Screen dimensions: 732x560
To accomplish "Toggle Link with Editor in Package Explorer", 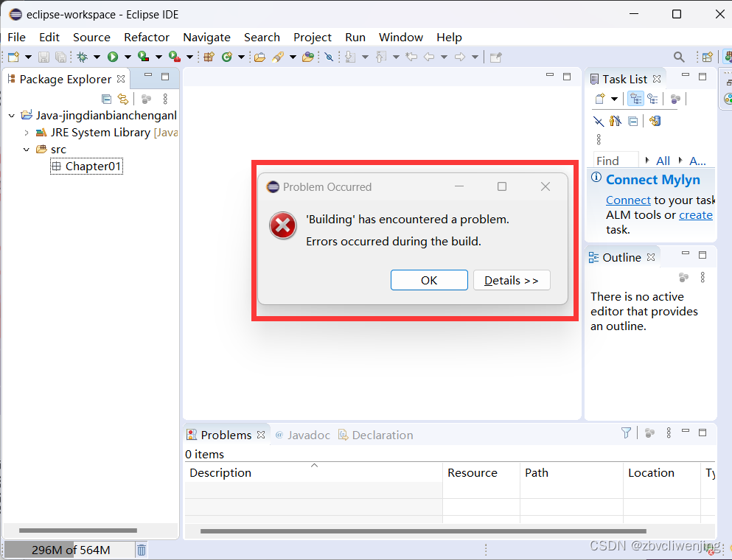I will click(x=123, y=99).
